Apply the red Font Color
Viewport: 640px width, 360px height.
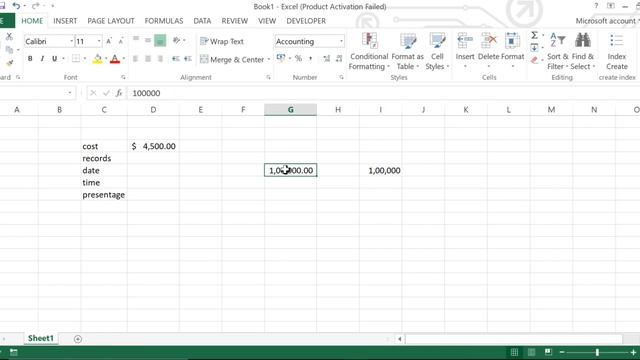pyautogui.click(x=115, y=59)
